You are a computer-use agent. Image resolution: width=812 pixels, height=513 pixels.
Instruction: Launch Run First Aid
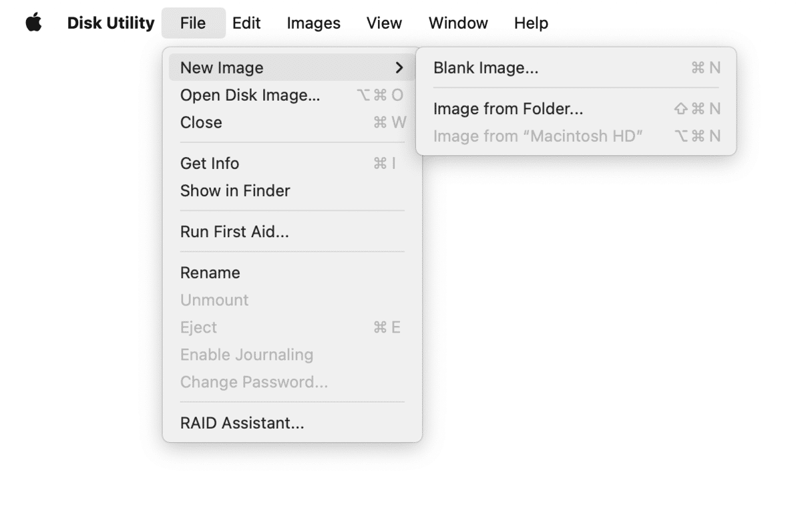tap(234, 232)
